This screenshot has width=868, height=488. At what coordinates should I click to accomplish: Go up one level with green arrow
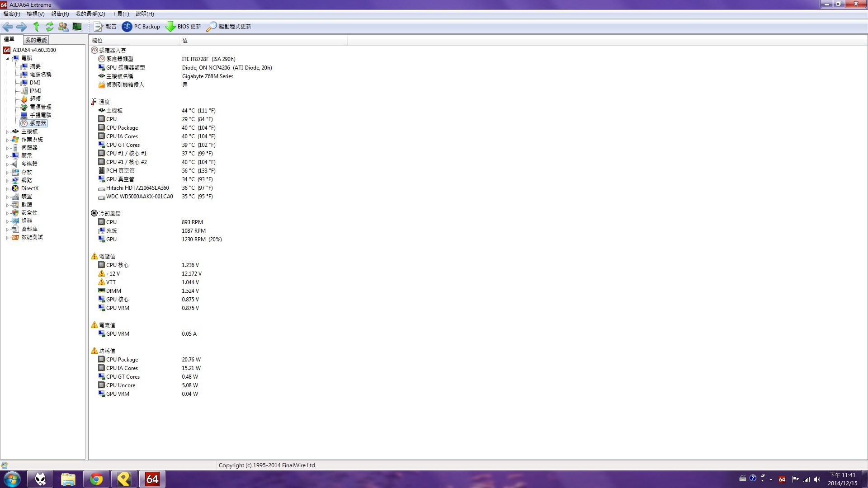(x=36, y=27)
